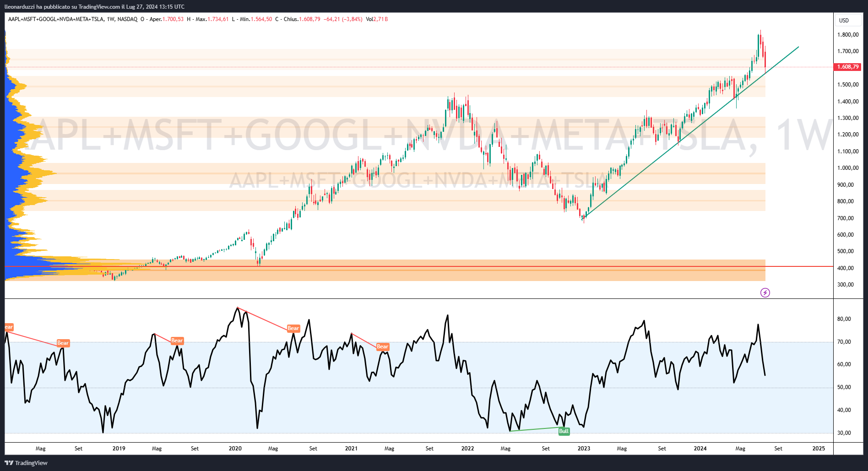Click the 80,00 RSI axis label

[844, 319]
